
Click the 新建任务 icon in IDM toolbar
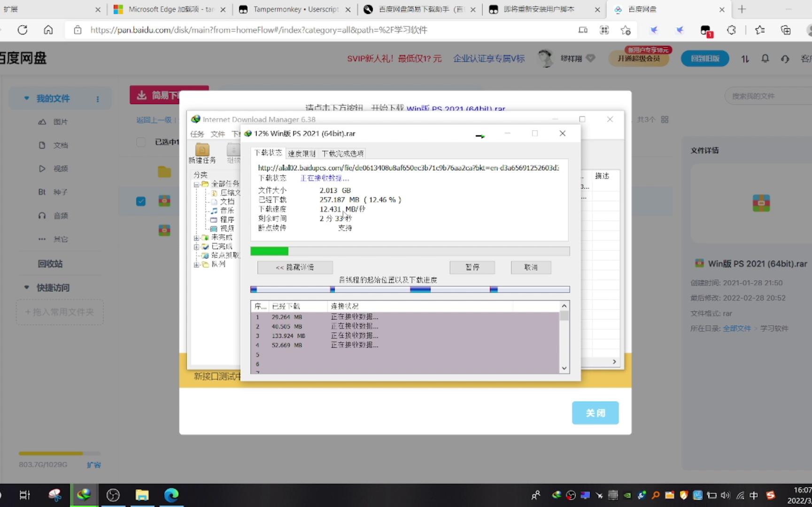202,154
